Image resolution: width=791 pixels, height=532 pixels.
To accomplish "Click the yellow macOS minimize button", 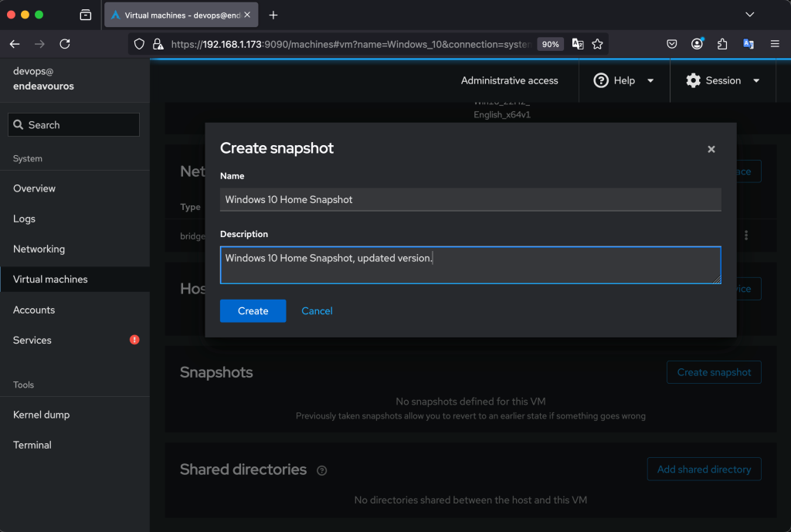I will [x=25, y=15].
